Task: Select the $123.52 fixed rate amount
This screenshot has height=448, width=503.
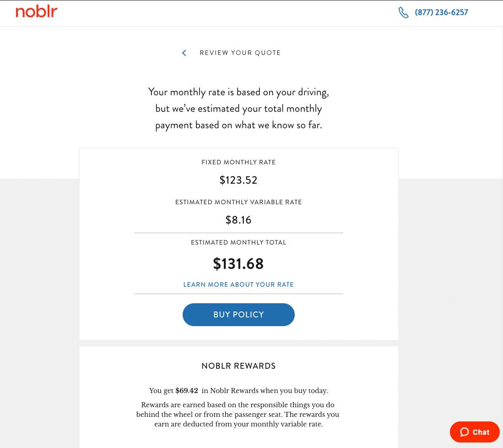Action: [x=238, y=180]
